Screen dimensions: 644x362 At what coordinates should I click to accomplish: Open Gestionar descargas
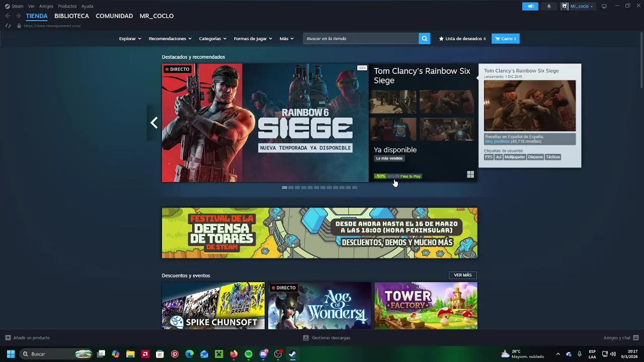coord(327,338)
